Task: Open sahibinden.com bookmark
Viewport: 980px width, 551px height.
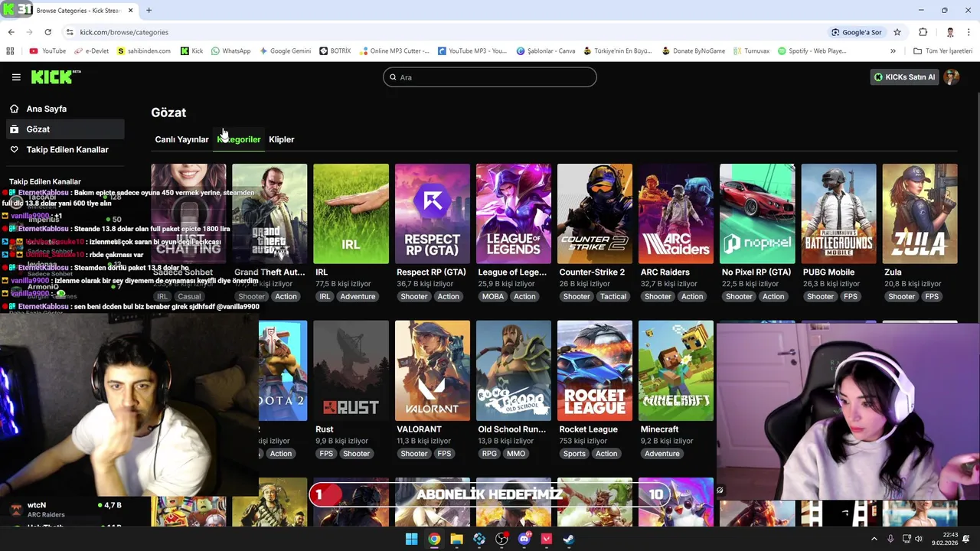Action: (143, 51)
